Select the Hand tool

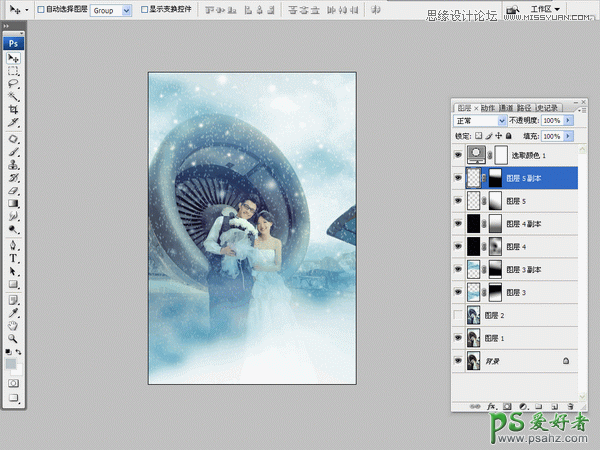click(x=14, y=325)
